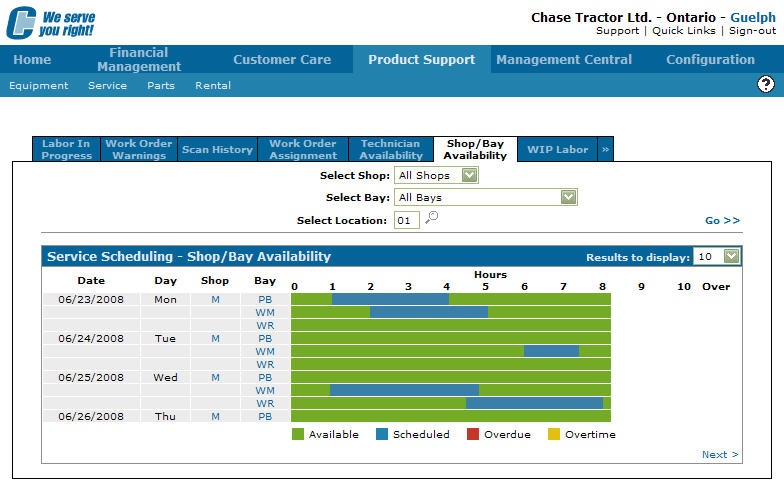Click the green Available legend swatch
This screenshot has height=483, width=784.
(298, 435)
